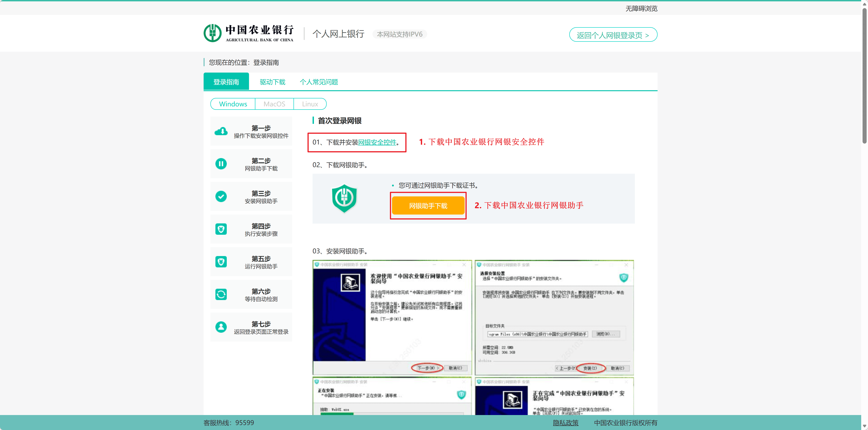Click the installer welcome screenshot thumbnail

click(x=392, y=317)
